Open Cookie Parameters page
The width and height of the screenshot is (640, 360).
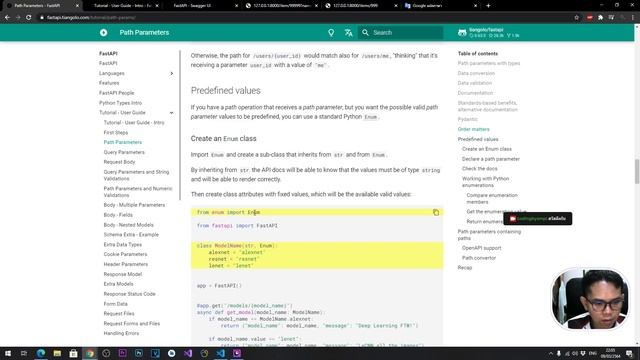tap(125, 254)
